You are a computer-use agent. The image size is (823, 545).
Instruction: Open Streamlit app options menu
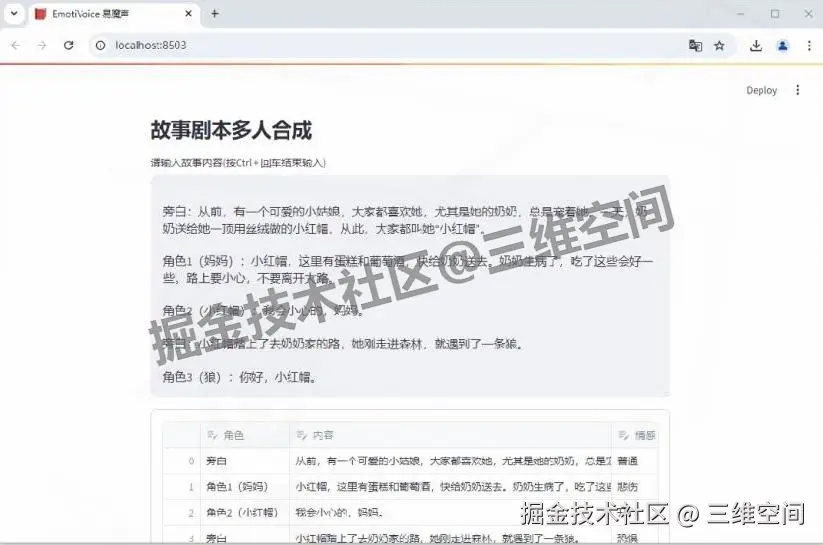pyautogui.click(x=798, y=90)
